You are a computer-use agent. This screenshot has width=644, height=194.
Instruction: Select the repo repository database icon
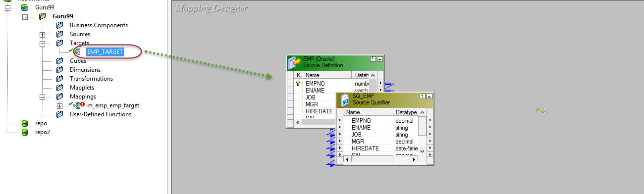[25, 123]
